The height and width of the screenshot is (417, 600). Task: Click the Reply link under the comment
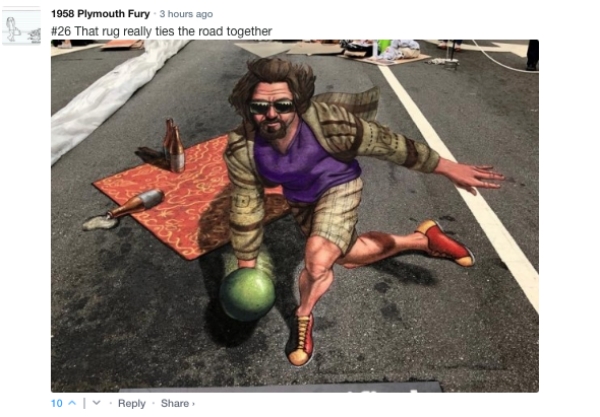(132, 403)
